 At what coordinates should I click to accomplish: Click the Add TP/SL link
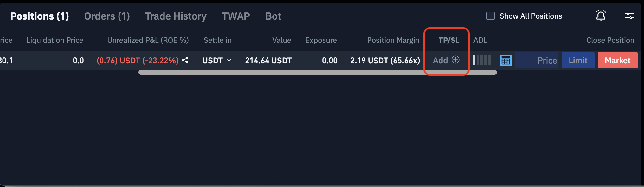[x=440, y=61]
